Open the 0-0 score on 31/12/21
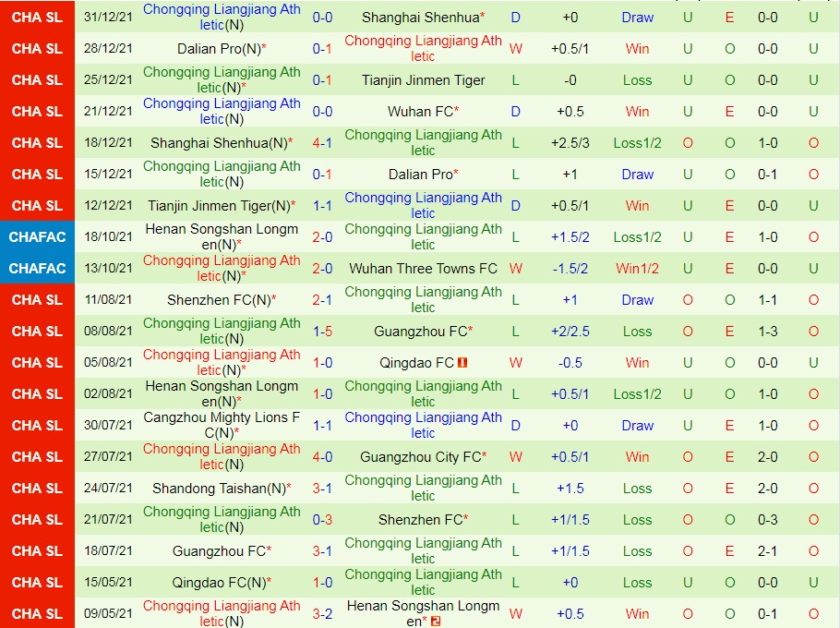 pos(322,18)
